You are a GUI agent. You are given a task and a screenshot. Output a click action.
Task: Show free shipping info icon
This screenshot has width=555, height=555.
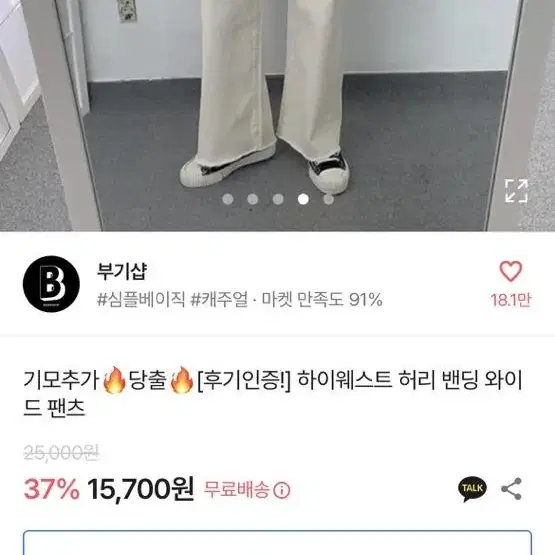coord(282,491)
